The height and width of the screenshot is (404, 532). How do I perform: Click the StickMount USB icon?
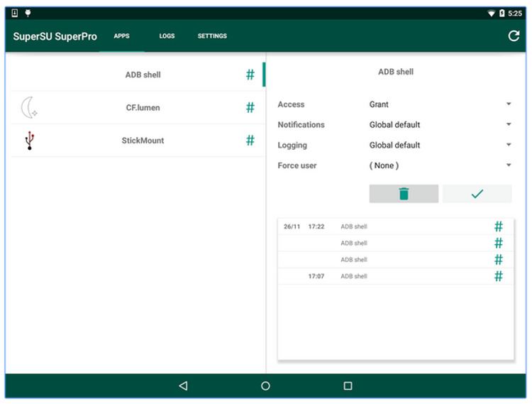30,140
